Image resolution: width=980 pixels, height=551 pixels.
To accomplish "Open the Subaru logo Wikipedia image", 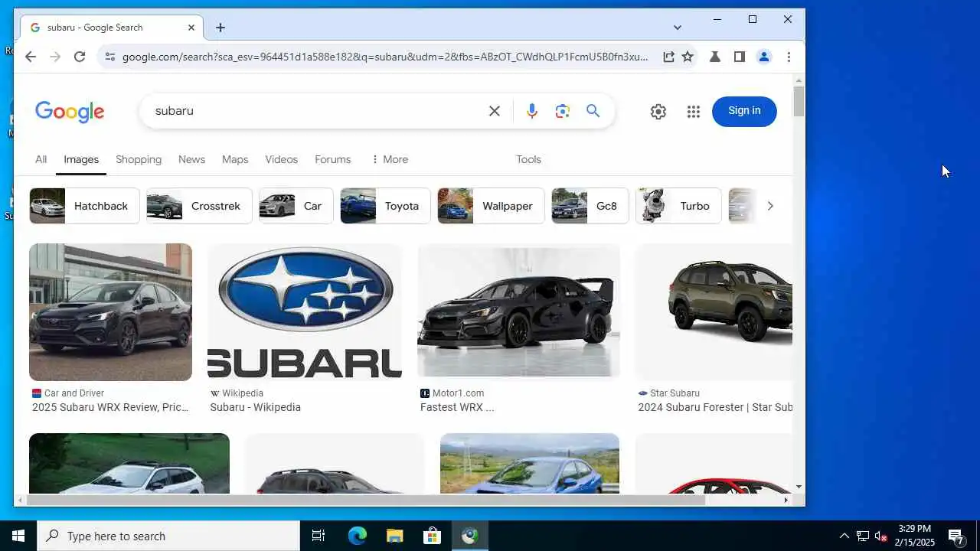I will click(305, 312).
